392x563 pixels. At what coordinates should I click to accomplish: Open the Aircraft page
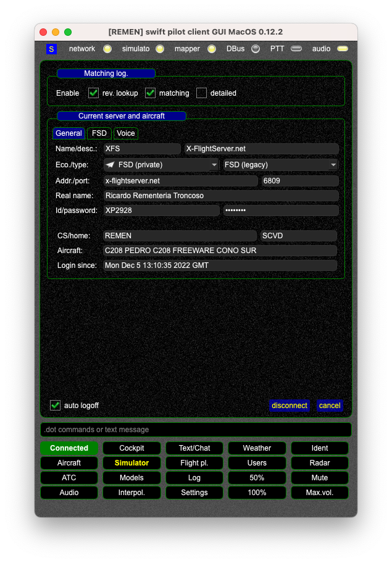pyautogui.click(x=69, y=463)
